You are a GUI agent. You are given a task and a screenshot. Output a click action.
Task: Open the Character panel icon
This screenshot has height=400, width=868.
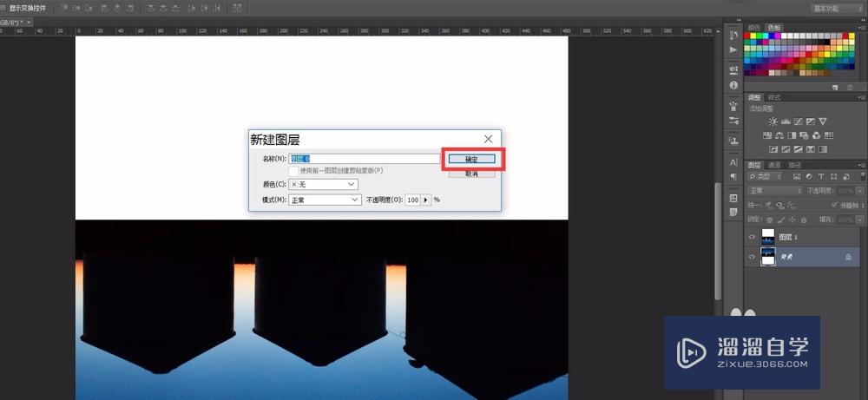click(734, 162)
